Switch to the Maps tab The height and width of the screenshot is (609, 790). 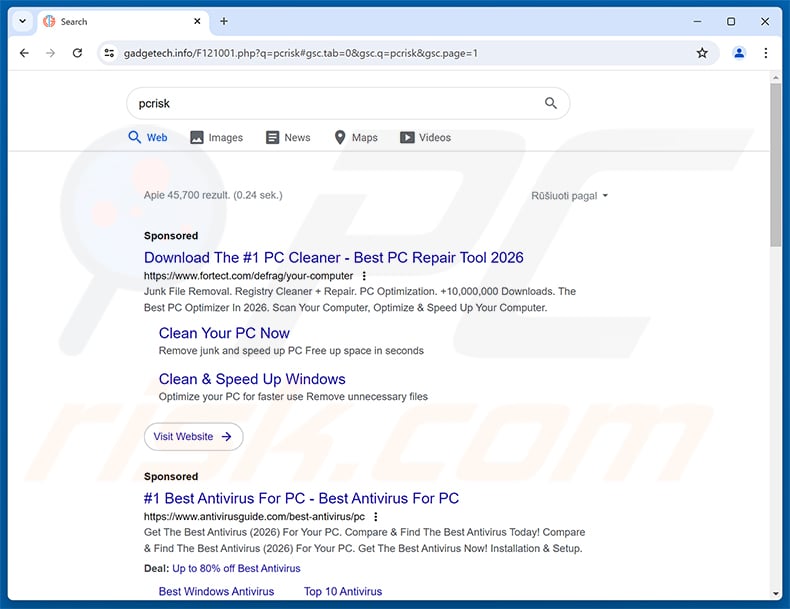point(356,137)
